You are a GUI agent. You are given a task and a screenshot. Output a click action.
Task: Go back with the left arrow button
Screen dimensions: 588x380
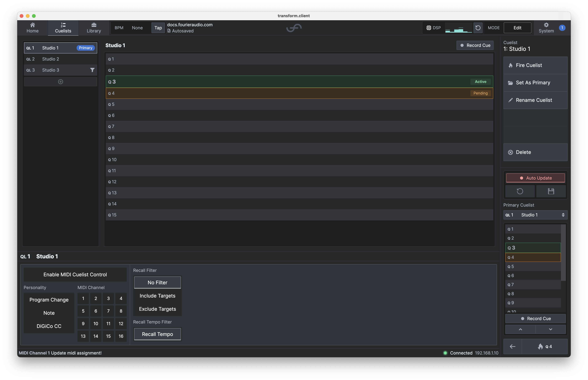click(x=513, y=347)
